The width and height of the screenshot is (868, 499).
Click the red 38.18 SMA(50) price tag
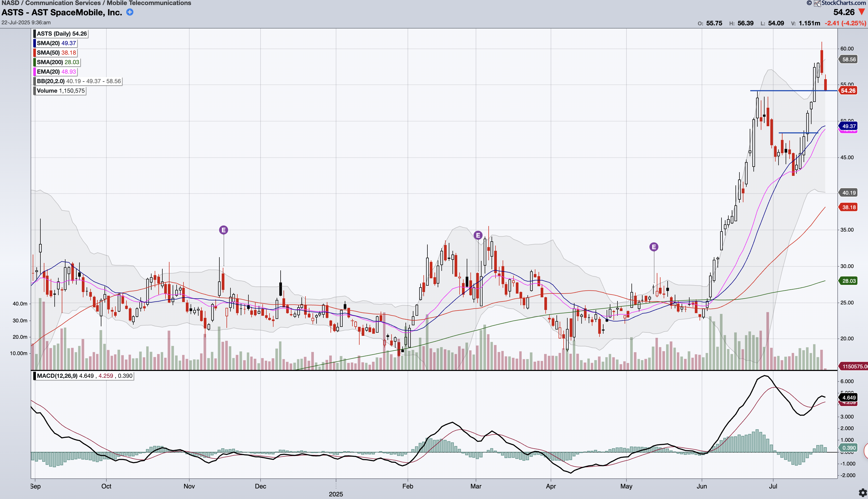[848, 207]
